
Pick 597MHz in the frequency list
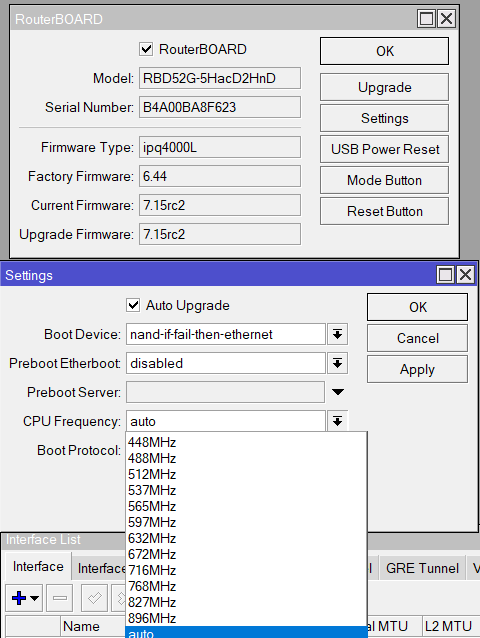click(x=246, y=522)
